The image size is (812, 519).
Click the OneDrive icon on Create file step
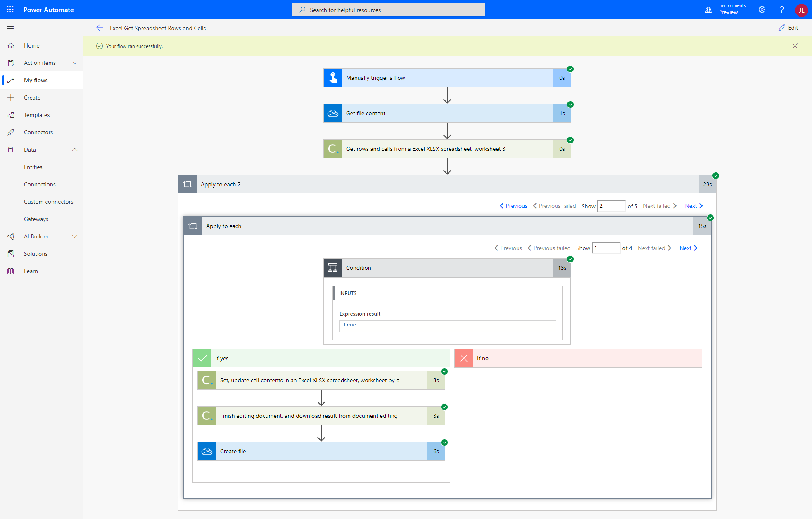[x=207, y=451]
